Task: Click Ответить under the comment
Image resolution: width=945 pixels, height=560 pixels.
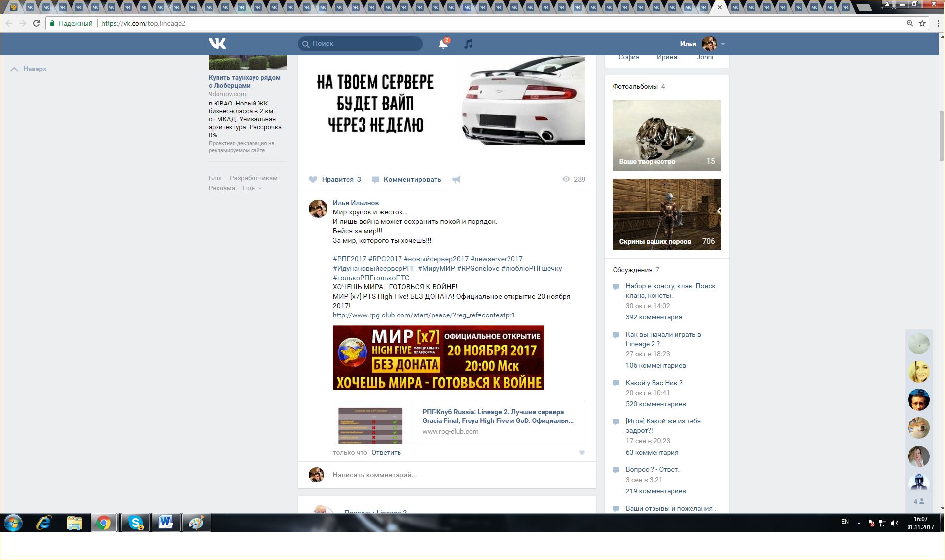Action: pyautogui.click(x=386, y=452)
